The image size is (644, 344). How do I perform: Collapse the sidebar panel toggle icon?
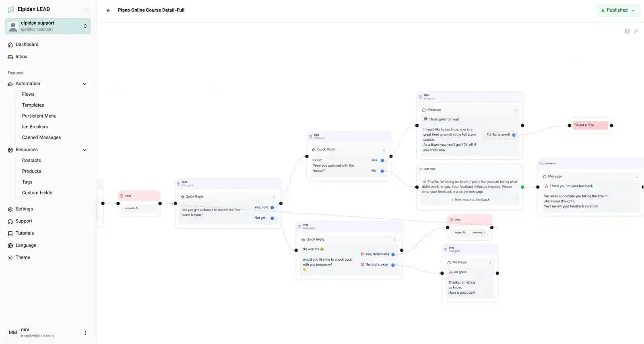(86, 10)
